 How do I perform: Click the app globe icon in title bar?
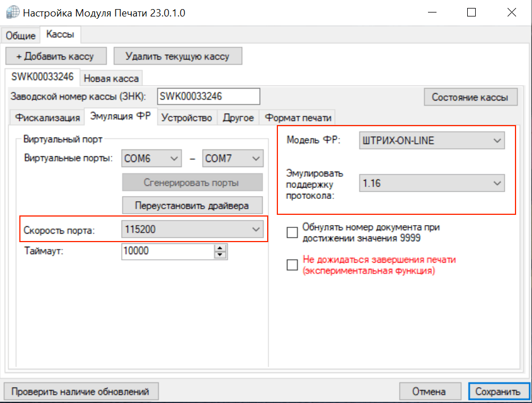tap(10, 12)
